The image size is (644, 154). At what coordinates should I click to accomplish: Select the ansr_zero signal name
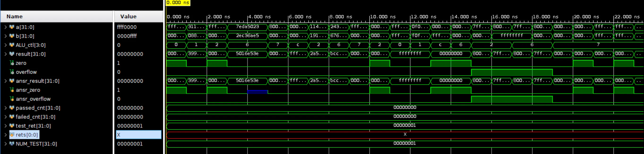click(28, 90)
